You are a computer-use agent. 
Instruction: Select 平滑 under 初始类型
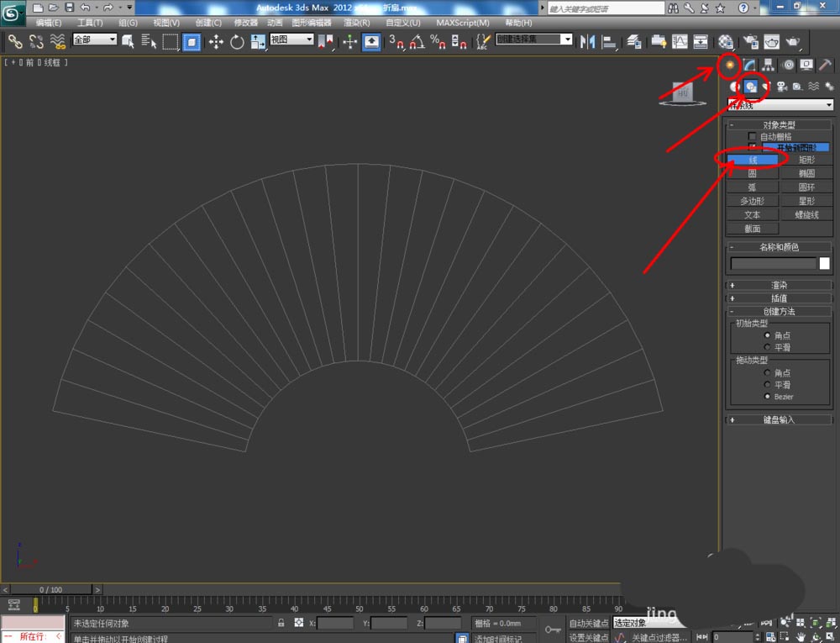point(767,347)
